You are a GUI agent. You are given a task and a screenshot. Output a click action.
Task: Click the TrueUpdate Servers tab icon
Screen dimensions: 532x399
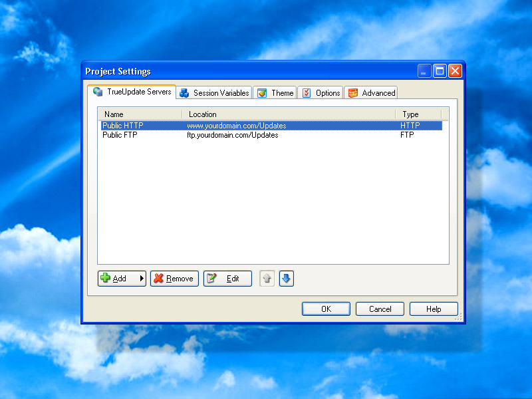[98, 92]
